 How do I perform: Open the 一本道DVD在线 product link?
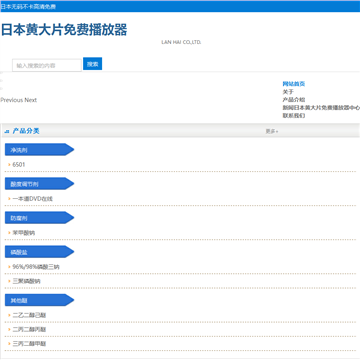click(x=33, y=199)
